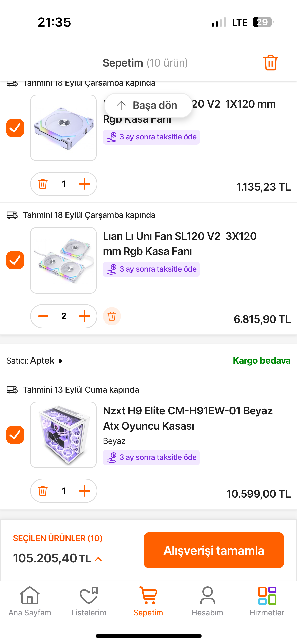Delete the Nzxt H9 Elite case item

tap(43, 491)
